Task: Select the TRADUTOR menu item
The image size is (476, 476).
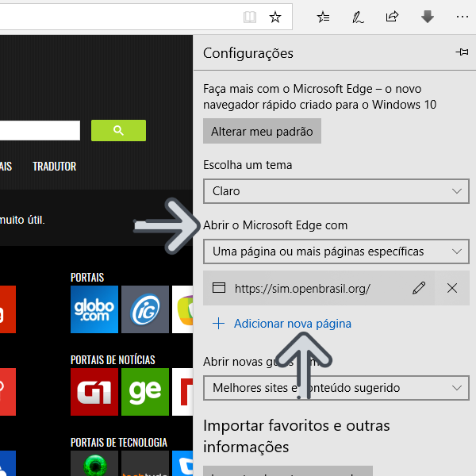Action: point(54,167)
